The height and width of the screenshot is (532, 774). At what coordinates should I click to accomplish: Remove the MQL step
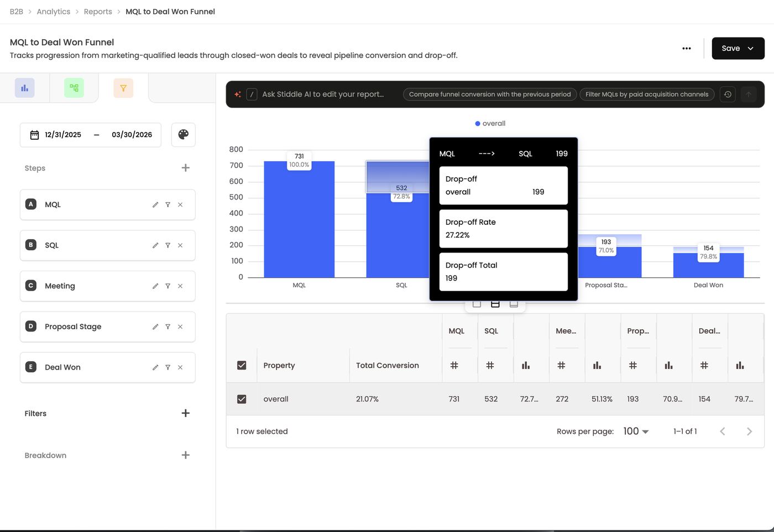(180, 204)
